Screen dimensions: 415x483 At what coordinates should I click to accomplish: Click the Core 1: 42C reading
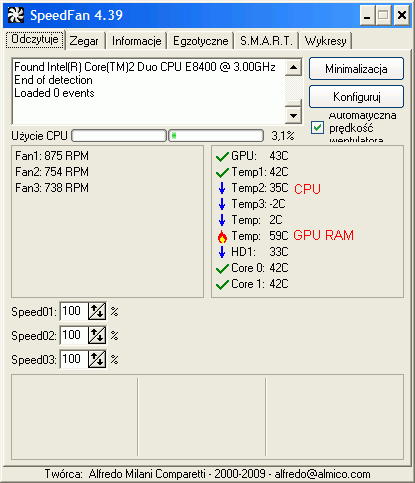[260, 284]
